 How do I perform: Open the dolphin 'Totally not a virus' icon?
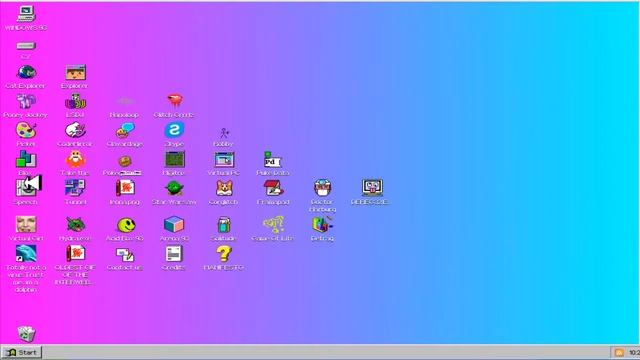click(x=26, y=253)
